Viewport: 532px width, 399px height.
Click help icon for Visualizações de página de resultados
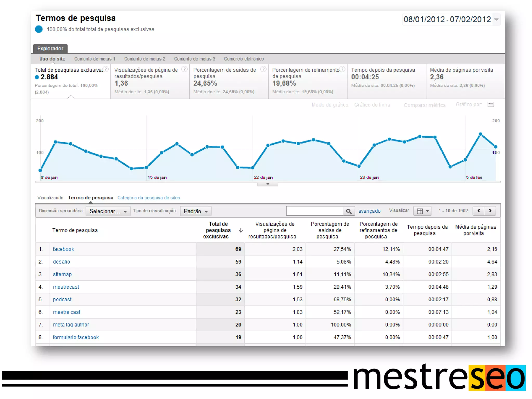point(184,69)
